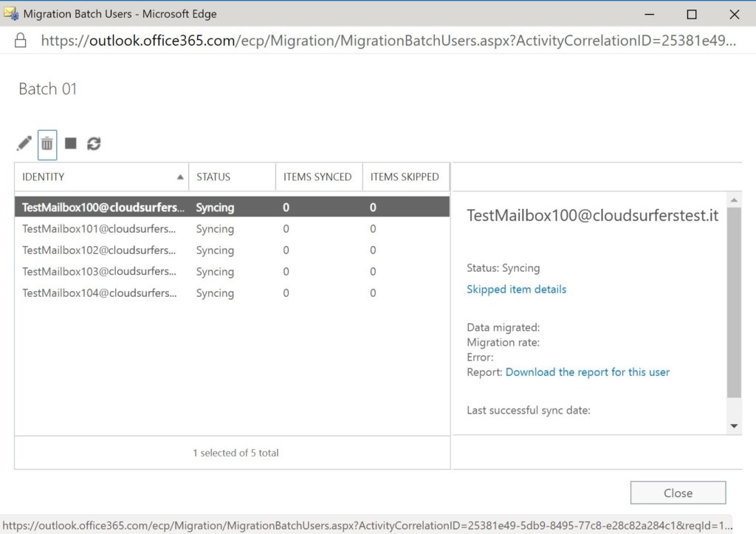Refresh the batch user list

[x=94, y=144]
